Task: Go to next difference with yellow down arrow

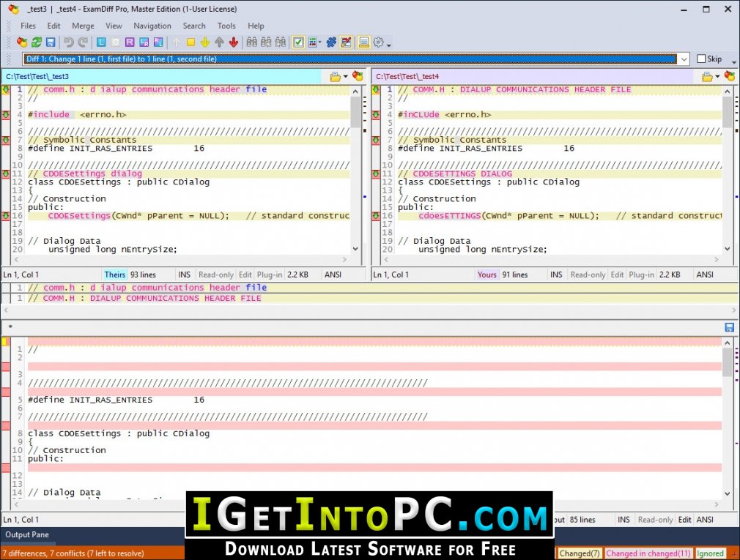Action: click(x=205, y=42)
